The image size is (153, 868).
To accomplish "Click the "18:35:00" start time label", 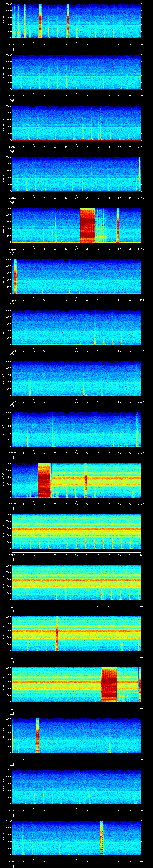I will (x=12, y=708).
